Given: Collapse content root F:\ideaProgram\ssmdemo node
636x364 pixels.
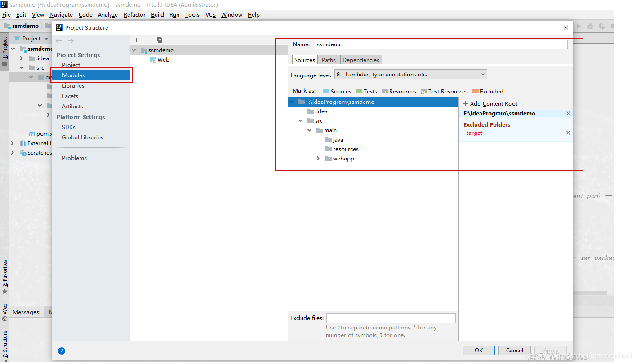Looking at the screenshot, I should click(292, 102).
